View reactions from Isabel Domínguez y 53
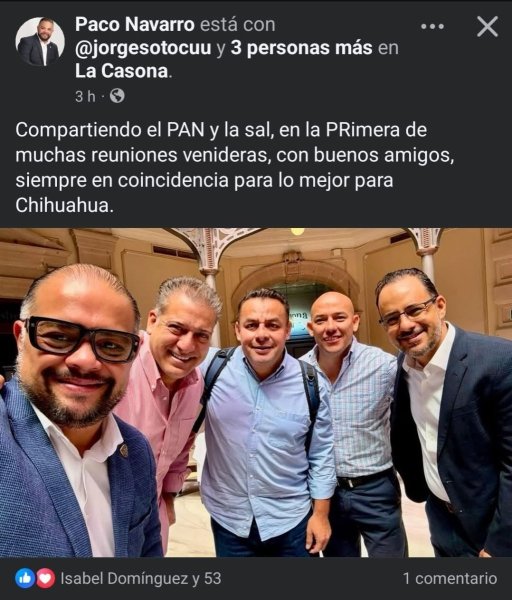Image resolution: width=512 pixels, height=600 pixels. tap(141, 578)
